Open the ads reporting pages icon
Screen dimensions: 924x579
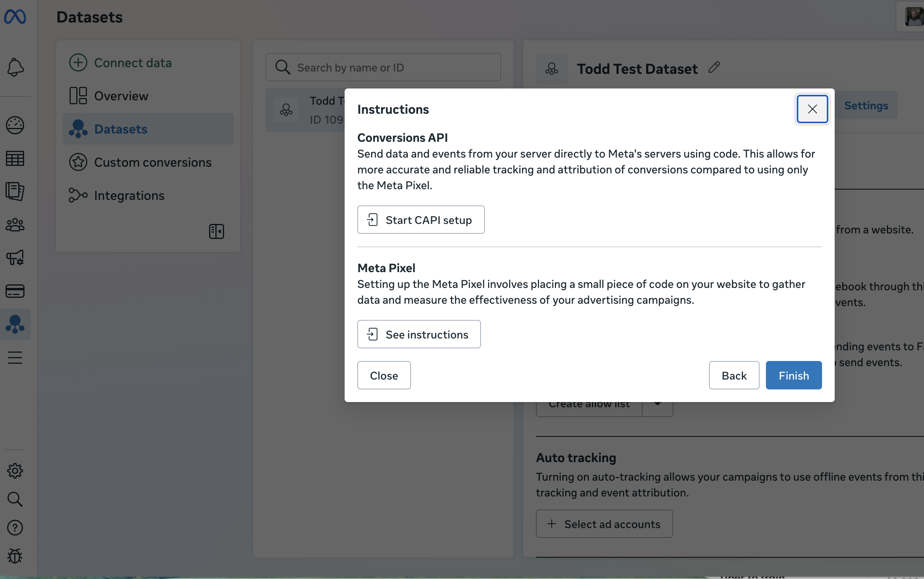pyautogui.click(x=15, y=192)
